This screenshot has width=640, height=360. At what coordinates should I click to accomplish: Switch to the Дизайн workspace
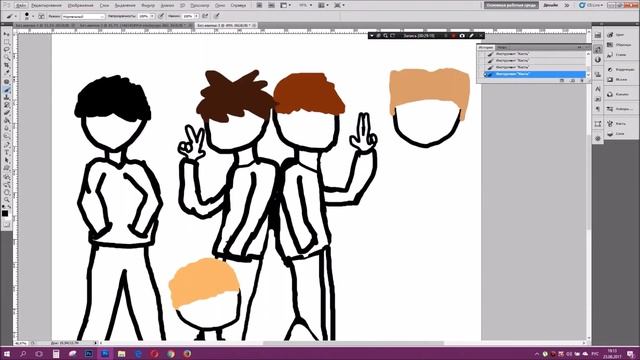551,5
